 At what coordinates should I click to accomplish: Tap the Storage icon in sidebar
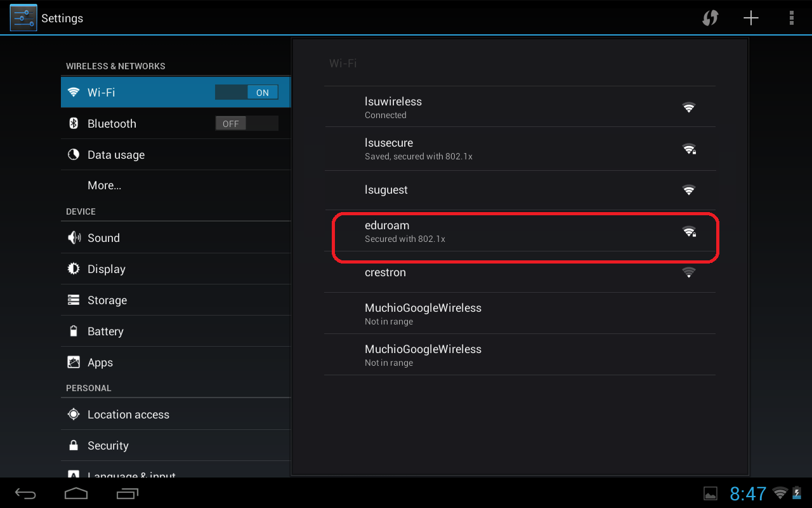74,300
